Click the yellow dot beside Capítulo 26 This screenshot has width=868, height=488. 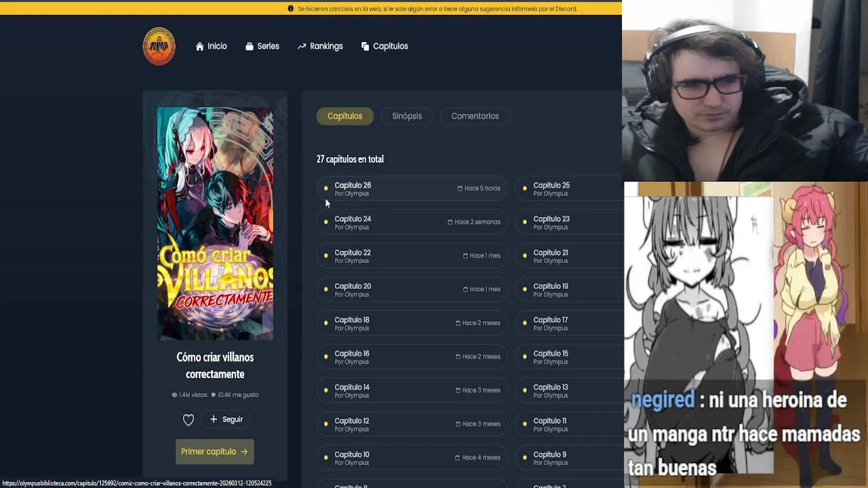tap(326, 188)
